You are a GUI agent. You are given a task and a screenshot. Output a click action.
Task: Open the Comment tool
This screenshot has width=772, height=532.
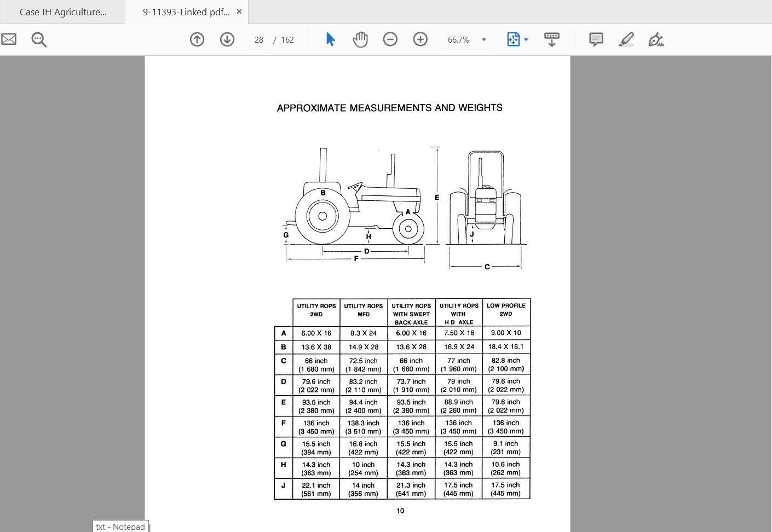[x=596, y=39]
